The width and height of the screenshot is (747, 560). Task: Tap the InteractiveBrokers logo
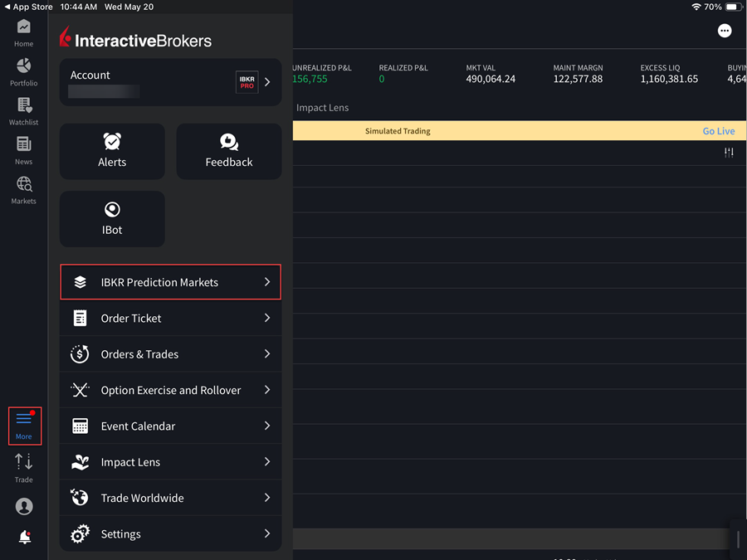point(135,37)
